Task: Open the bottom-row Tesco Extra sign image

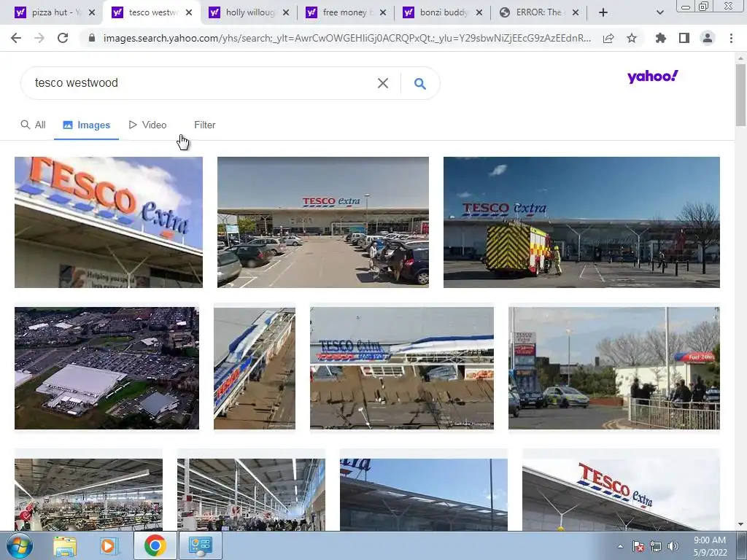Action: [622, 494]
